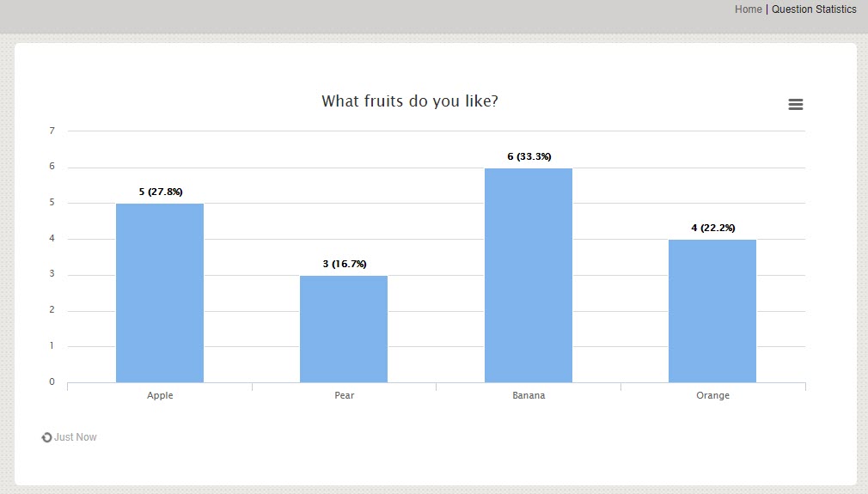Viewport: 868px width, 494px height.
Task: Click the Banana axis category label
Action: coord(529,395)
